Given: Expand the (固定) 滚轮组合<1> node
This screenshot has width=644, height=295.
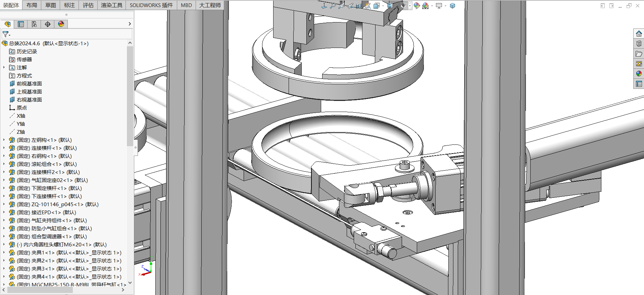Looking at the screenshot, I should click(x=4, y=164).
